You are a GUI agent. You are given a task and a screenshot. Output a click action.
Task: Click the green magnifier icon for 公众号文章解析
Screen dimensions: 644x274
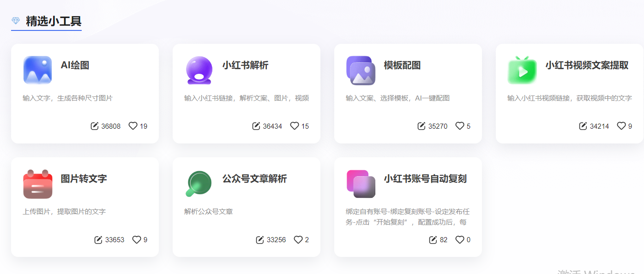coord(199,184)
